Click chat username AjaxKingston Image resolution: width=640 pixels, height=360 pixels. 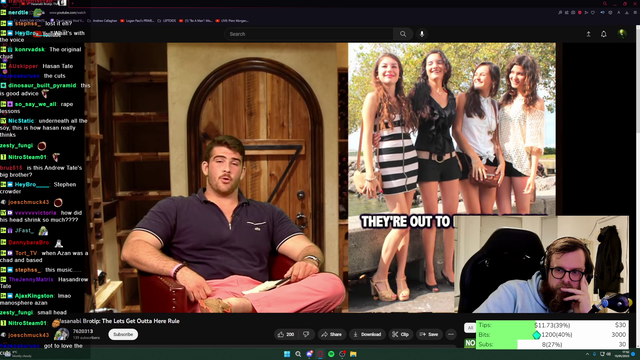(34, 296)
